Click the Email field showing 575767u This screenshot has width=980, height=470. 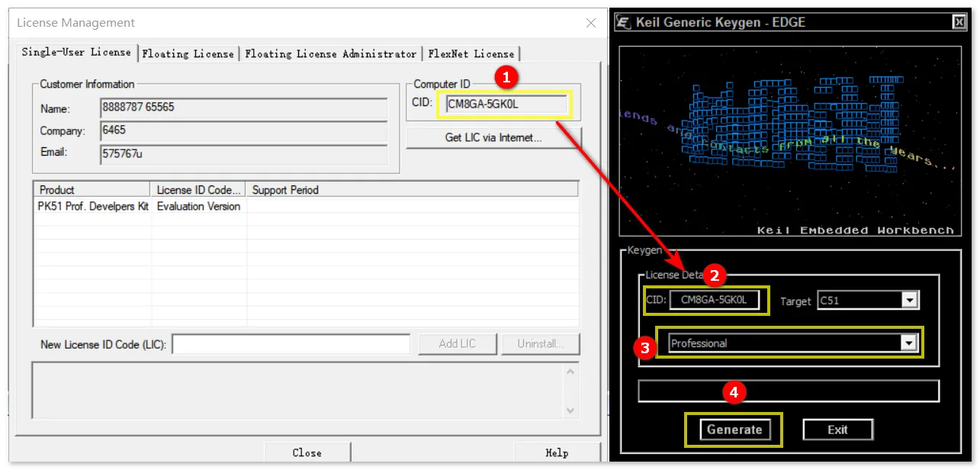click(x=244, y=154)
